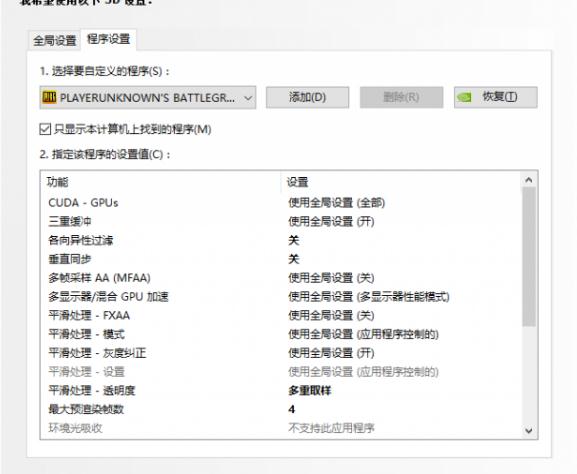Image resolution: width=577 pixels, height=474 pixels.
Task: Click the scrollbar down arrow
Action: tap(529, 430)
